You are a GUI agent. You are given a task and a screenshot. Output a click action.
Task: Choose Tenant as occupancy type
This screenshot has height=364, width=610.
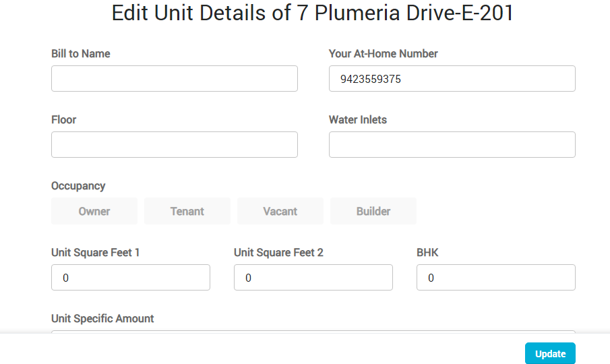tap(187, 211)
